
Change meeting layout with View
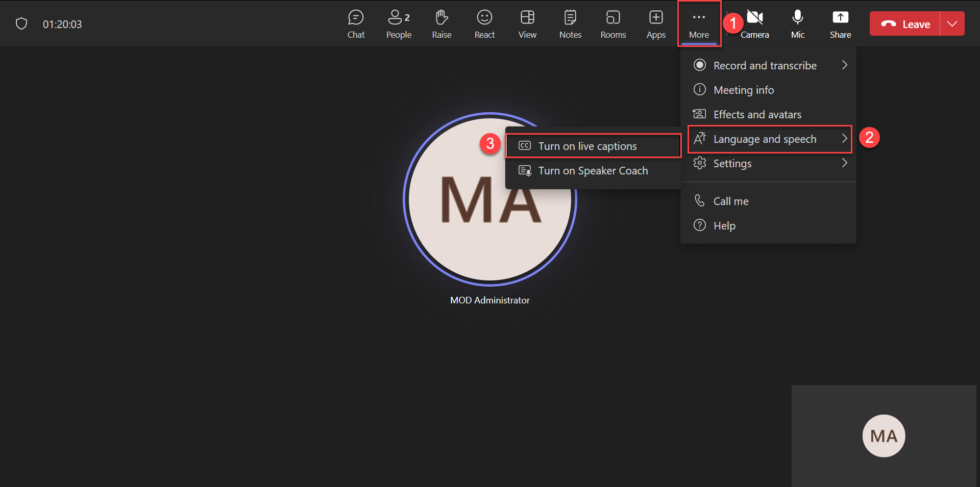527,24
